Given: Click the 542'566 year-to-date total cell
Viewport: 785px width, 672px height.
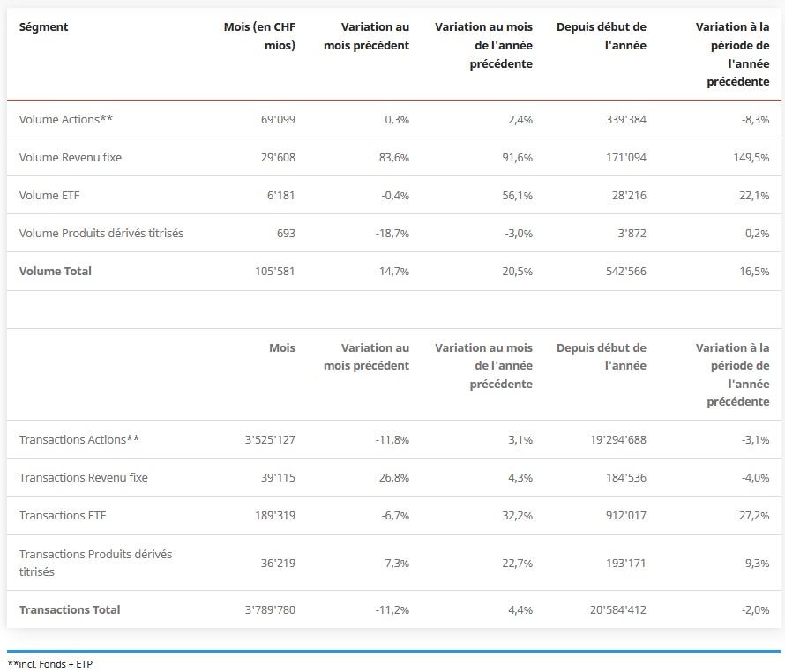Looking at the screenshot, I should click(624, 271).
